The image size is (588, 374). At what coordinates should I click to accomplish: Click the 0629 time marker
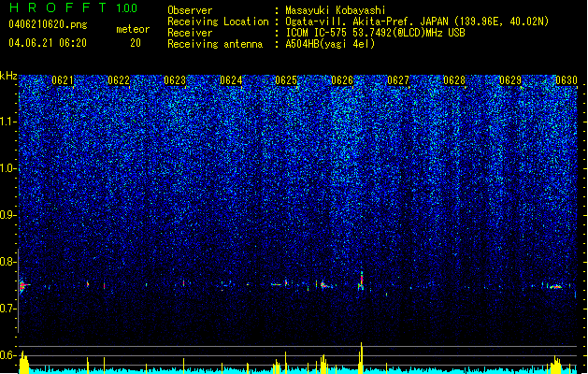coord(510,80)
